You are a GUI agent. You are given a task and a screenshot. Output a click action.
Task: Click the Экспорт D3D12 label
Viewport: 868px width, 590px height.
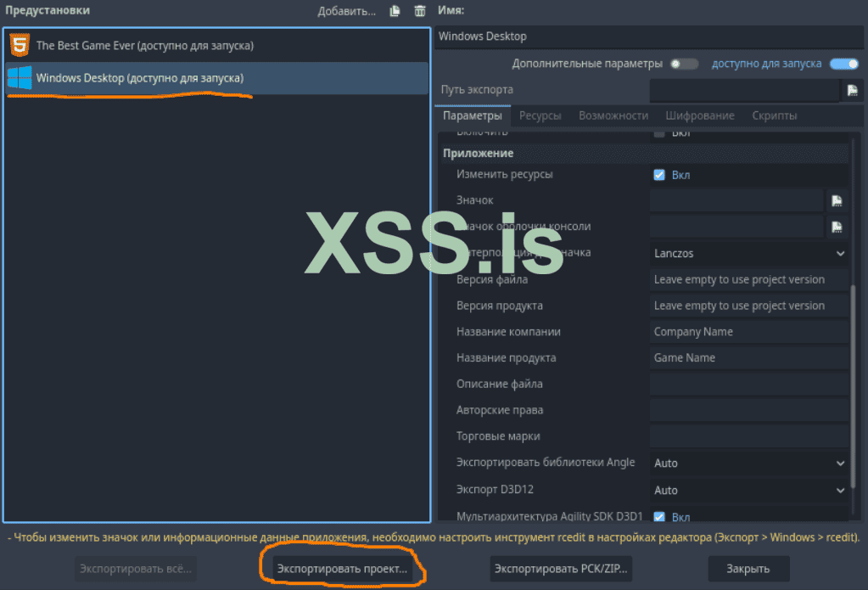click(495, 490)
